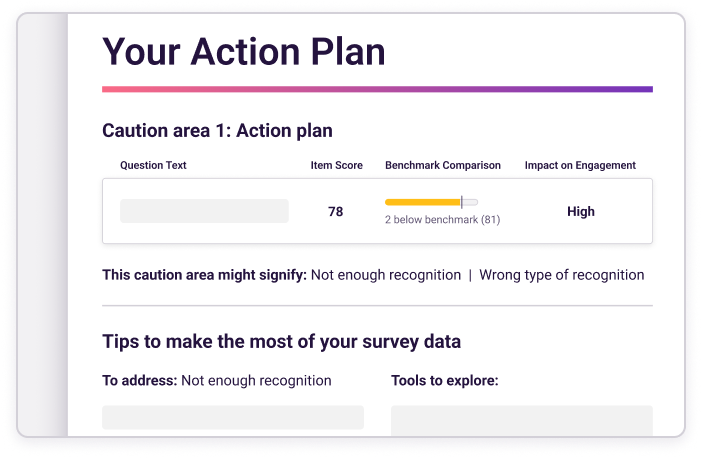Select the "Caution area 1: Action plan" heading
The image size is (702, 458).
pyautogui.click(x=217, y=131)
